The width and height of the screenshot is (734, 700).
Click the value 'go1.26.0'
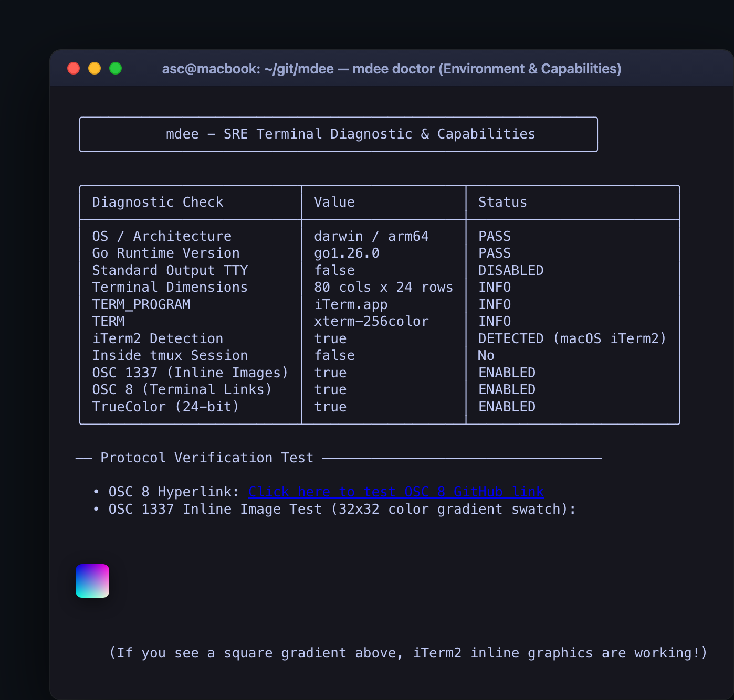pyautogui.click(x=347, y=253)
